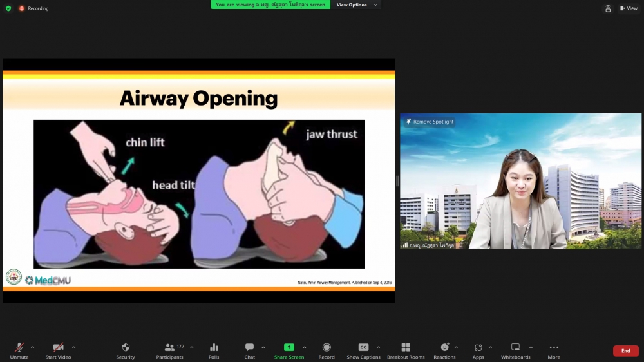Open the Whiteboards tool
644x362 pixels.
pyautogui.click(x=515, y=348)
